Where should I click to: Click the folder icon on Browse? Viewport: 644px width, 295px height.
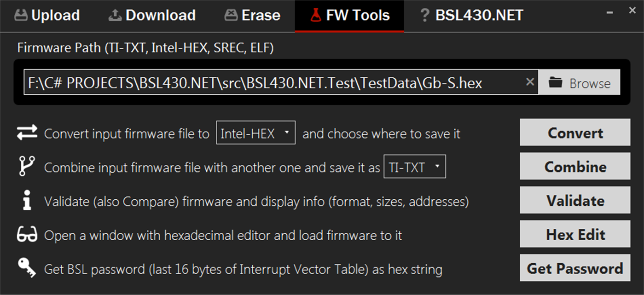pyautogui.click(x=556, y=83)
